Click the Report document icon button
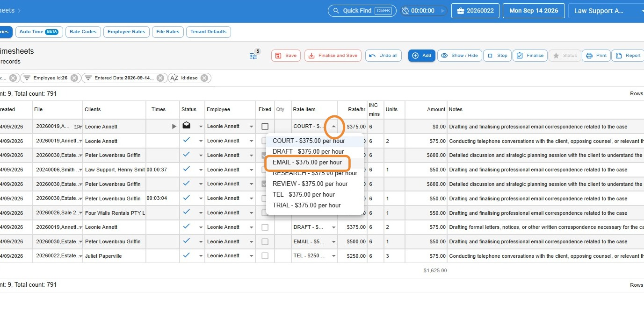644x319 pixels. point(628,56)
